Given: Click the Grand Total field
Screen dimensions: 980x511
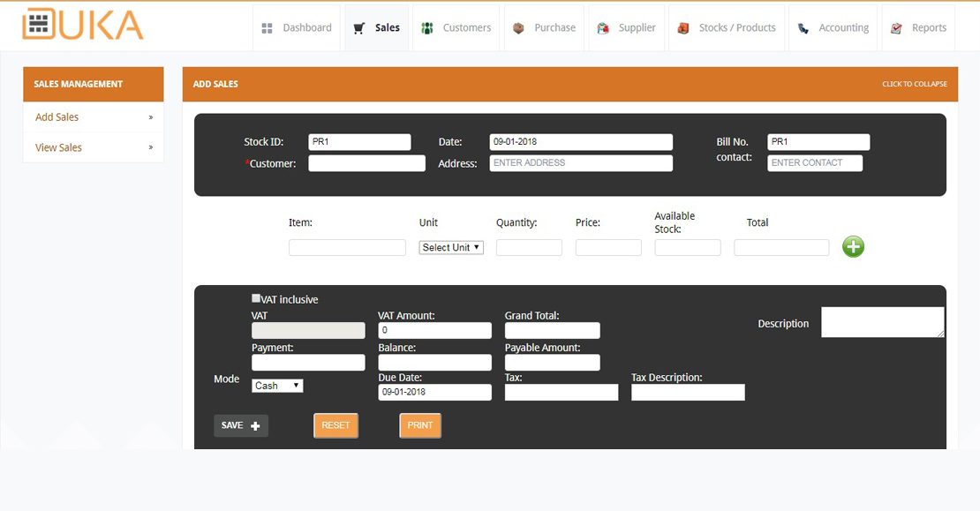Looking at the screenshot, I should click(552, 330).
